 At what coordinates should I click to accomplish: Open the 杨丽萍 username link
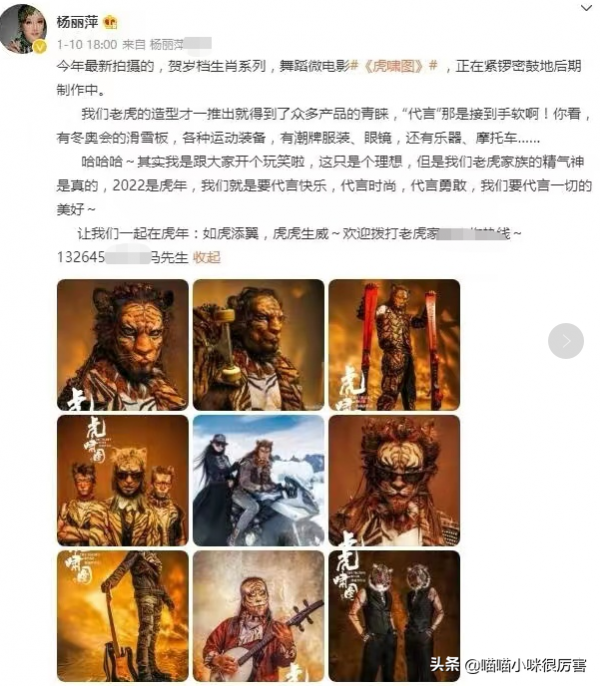(x=77, y=22)
